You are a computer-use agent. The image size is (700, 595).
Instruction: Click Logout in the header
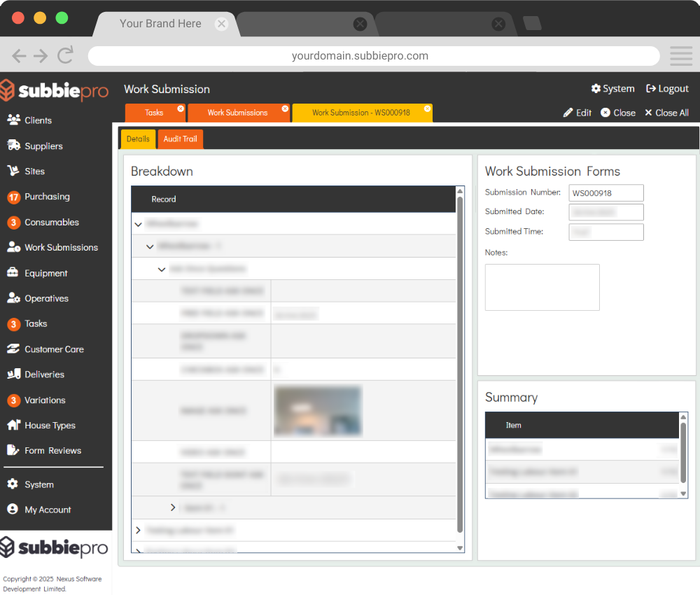click(667, 89)
